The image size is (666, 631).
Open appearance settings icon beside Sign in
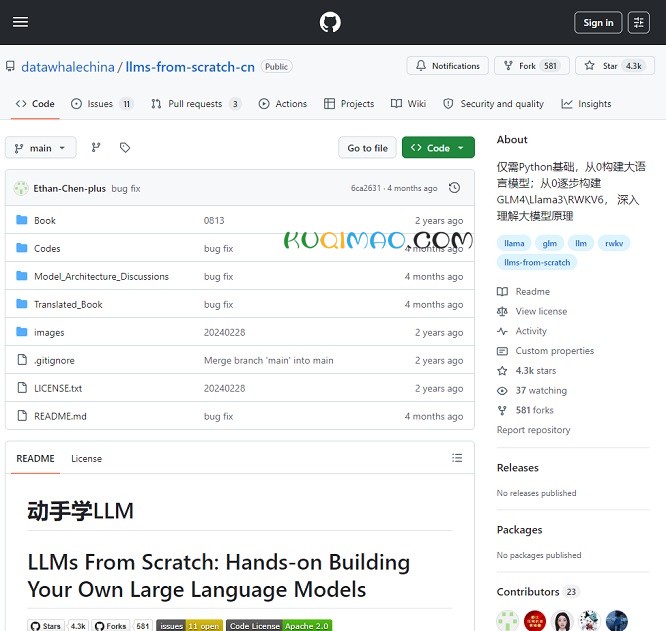coord(638,23)
